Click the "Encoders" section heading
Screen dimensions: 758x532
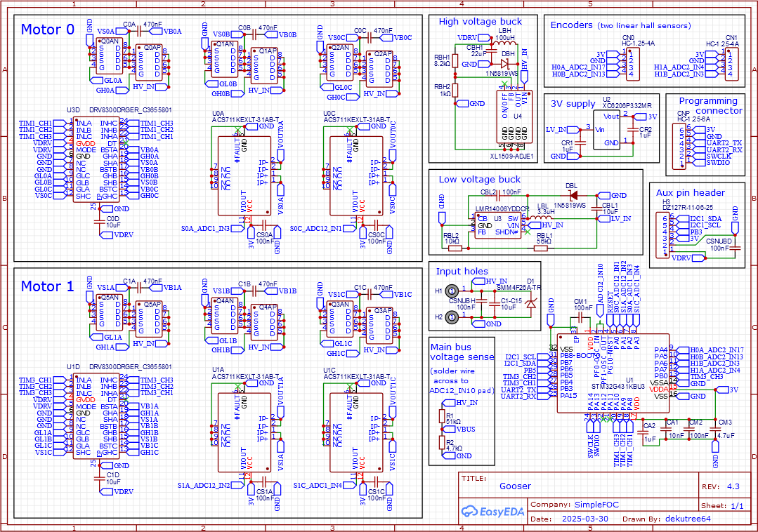click(571, 25)
